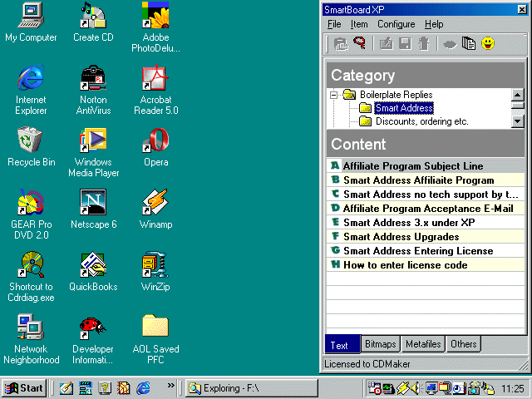Select the GEAR Pro DVD 2.0 shortcut
Viewport: 532px width, 399px height.
click(x=31, y=214)
